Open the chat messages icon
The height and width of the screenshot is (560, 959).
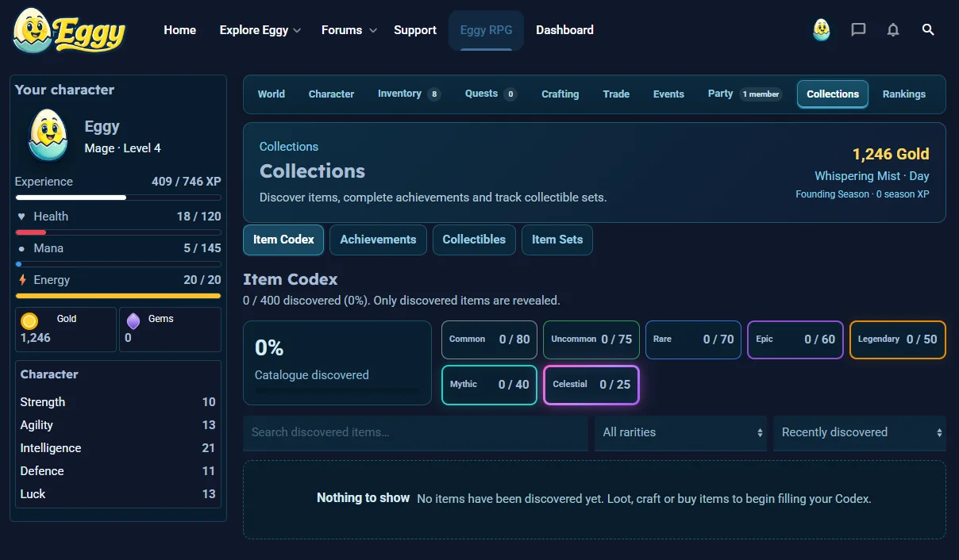[858, 30]
